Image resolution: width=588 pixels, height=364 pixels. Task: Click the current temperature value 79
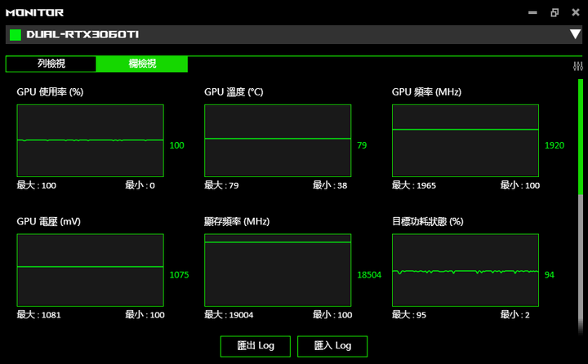point(362,145)
